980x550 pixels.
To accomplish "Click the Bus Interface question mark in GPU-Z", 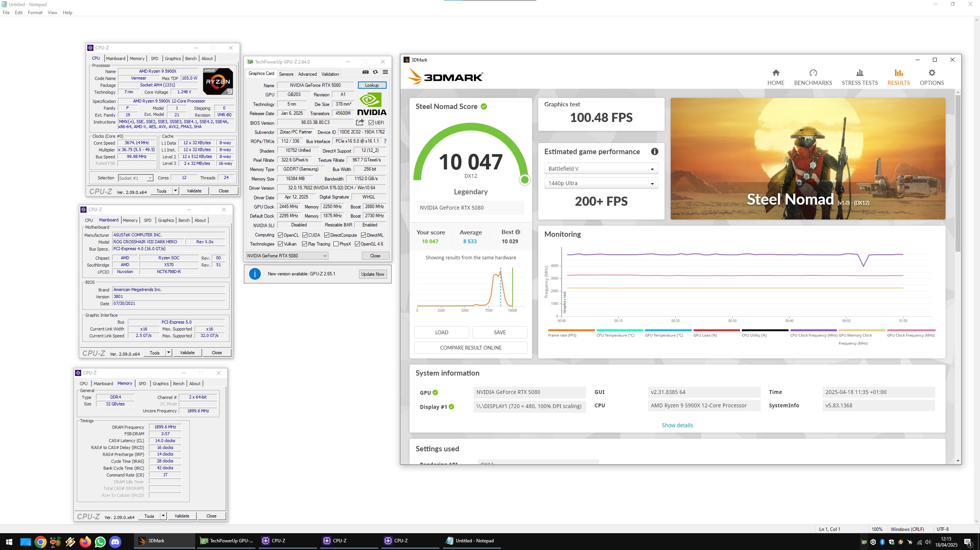I will click(385, 141).
